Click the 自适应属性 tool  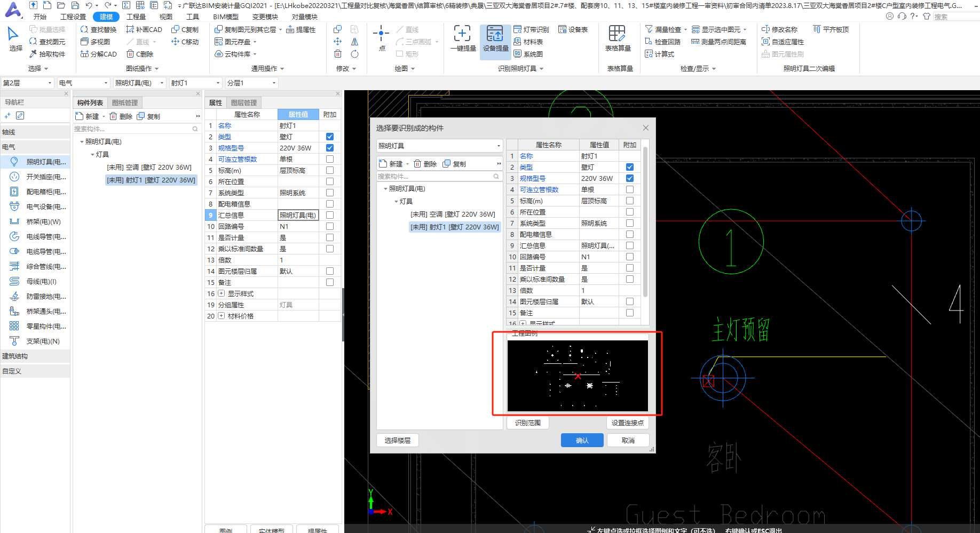(783, 42)
